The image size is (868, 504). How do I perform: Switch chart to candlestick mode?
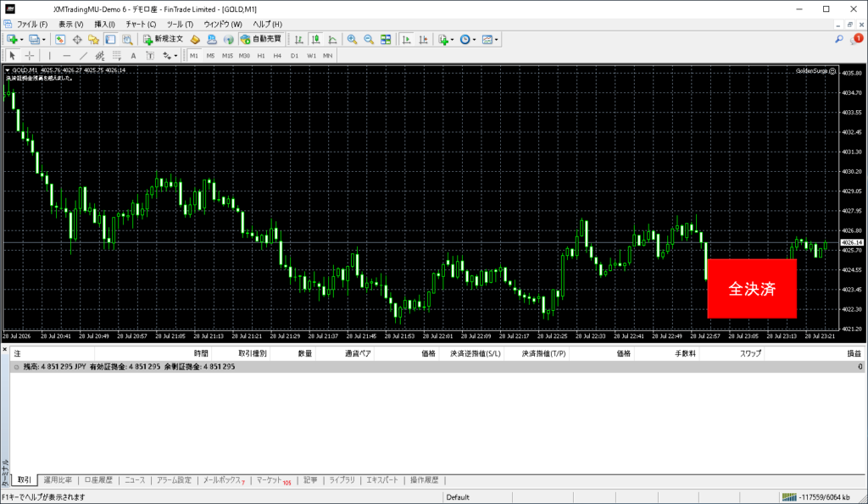pyautogui.click(x=315, y=39)
